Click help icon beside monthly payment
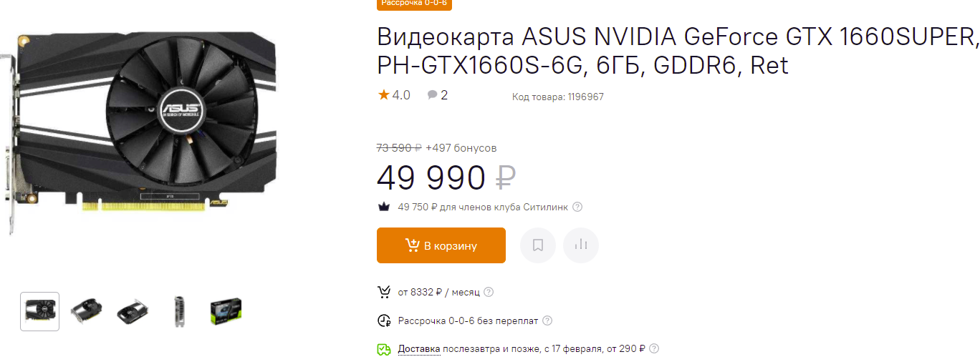 coord(489,292)
